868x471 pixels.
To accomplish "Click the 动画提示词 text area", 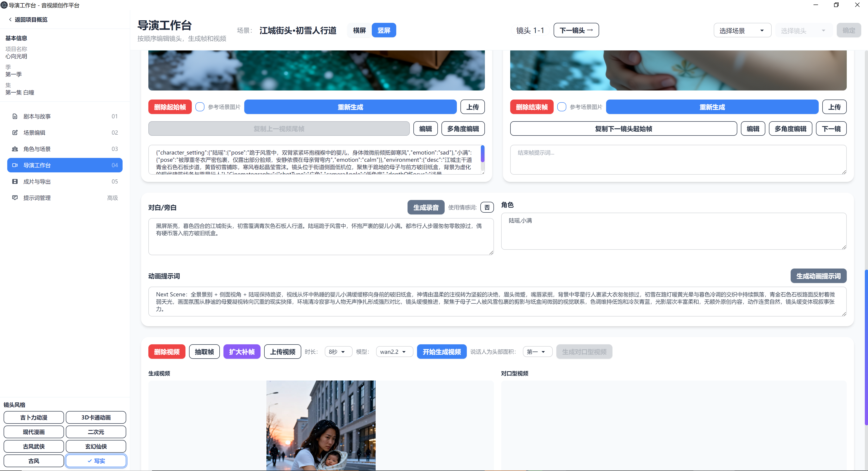I will 497,301.
